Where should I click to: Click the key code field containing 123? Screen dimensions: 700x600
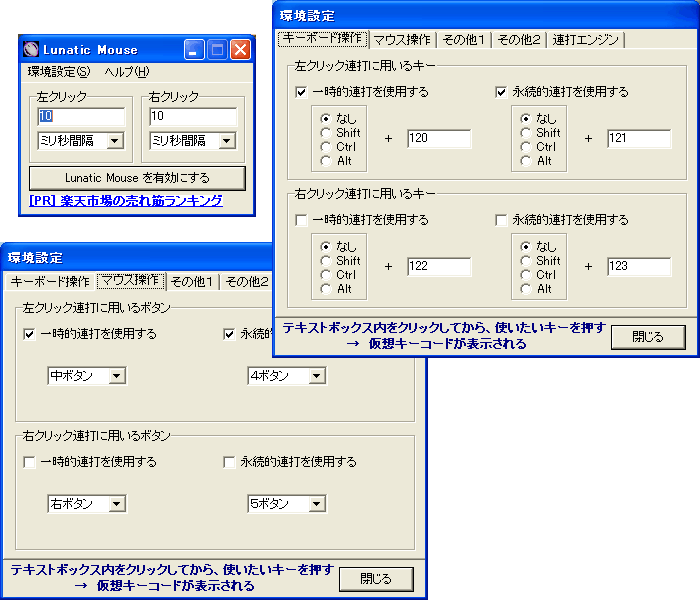tap(638, 267)
